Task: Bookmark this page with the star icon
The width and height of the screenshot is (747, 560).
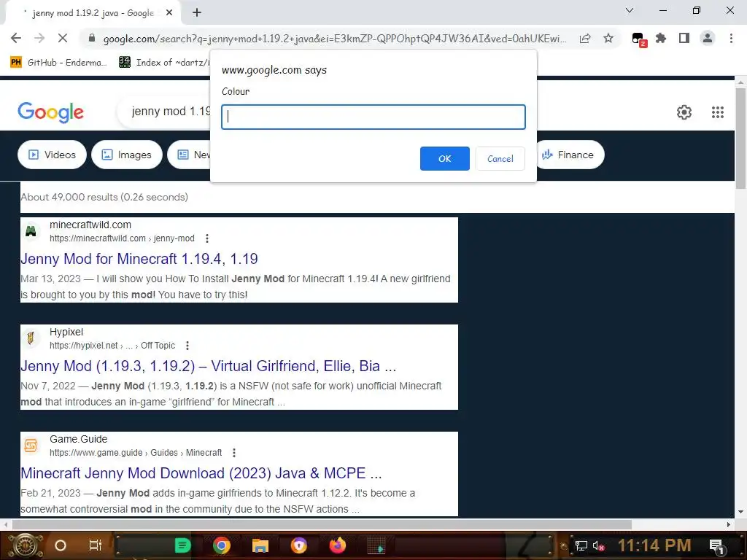Action: pyautogui.click(x=608, y=38)
